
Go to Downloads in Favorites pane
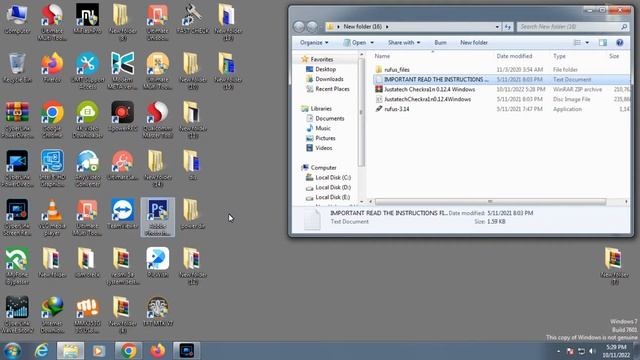pos(329,79)
